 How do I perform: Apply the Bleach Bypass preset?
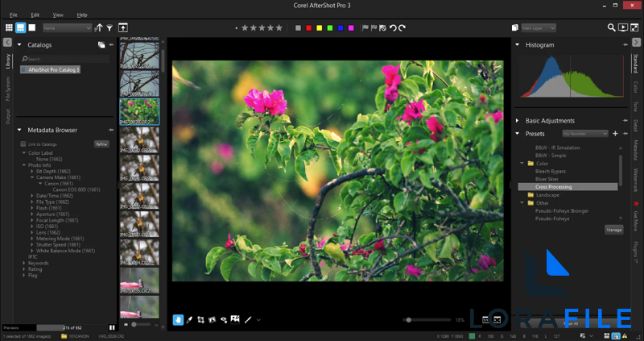point(551,171)
